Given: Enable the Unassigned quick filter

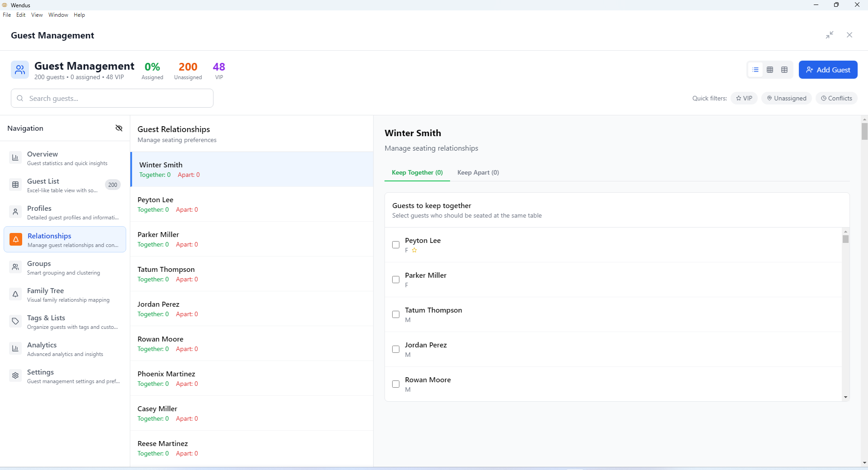Looking at the screenshot, I should tap(786, 98).
